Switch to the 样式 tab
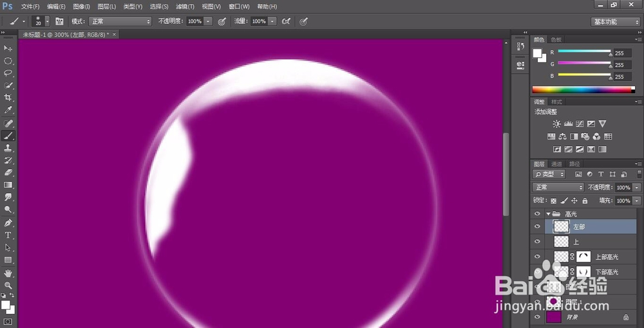 (556, 102)
